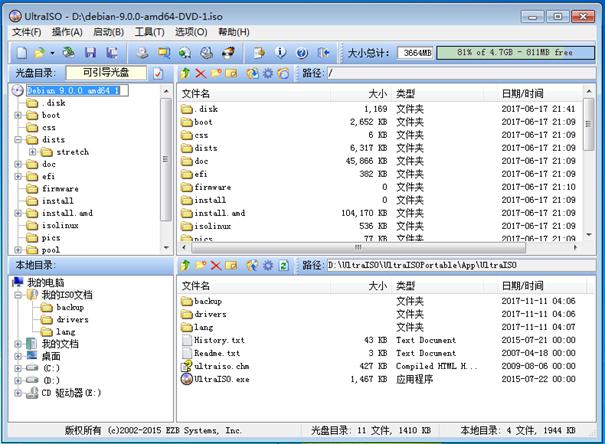Click the local 路径 input field
Viewport: 605px width, 444px height.
pos(461,265)
